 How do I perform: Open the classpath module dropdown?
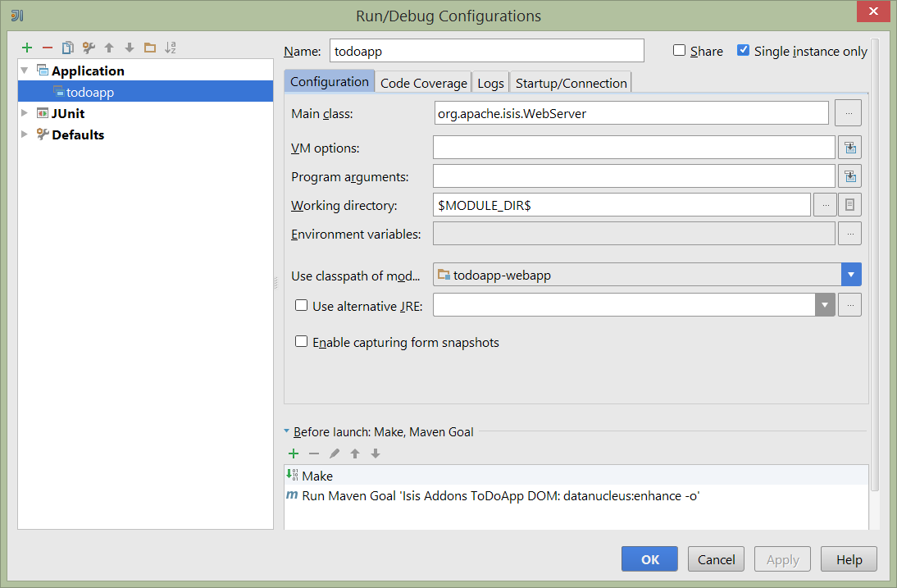pyautogui.click(x=851, y=275)
